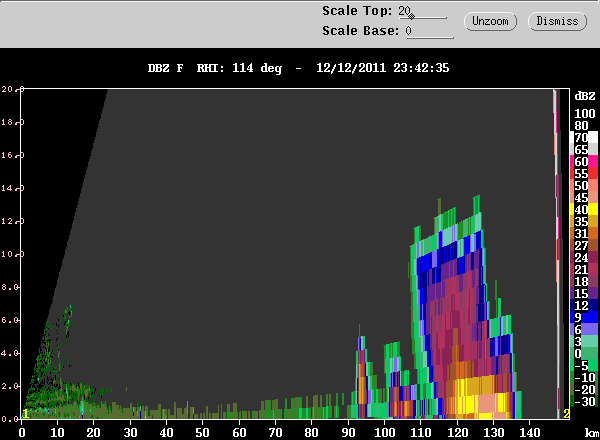
Task: Select the 'Scale Base:' label
Action: [x=360, y=31]
